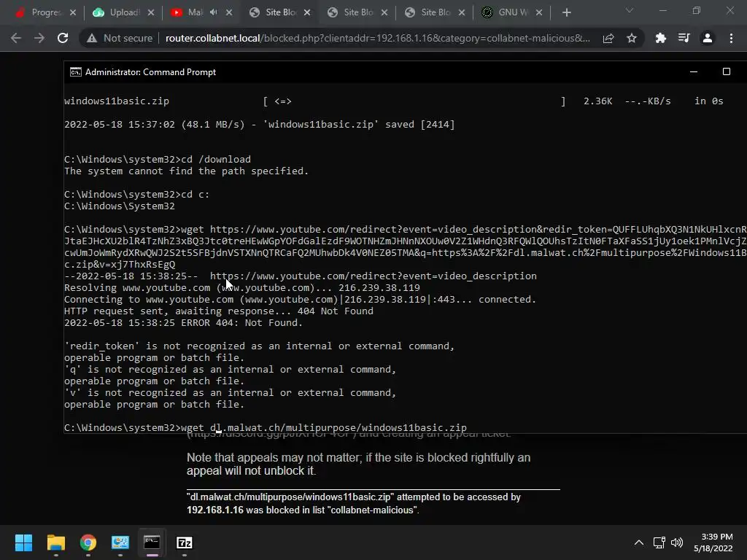Mute the audio-playing YouTube tab
Screen dimensions: 747x560
pyautogui.click(x=214, y=12)
